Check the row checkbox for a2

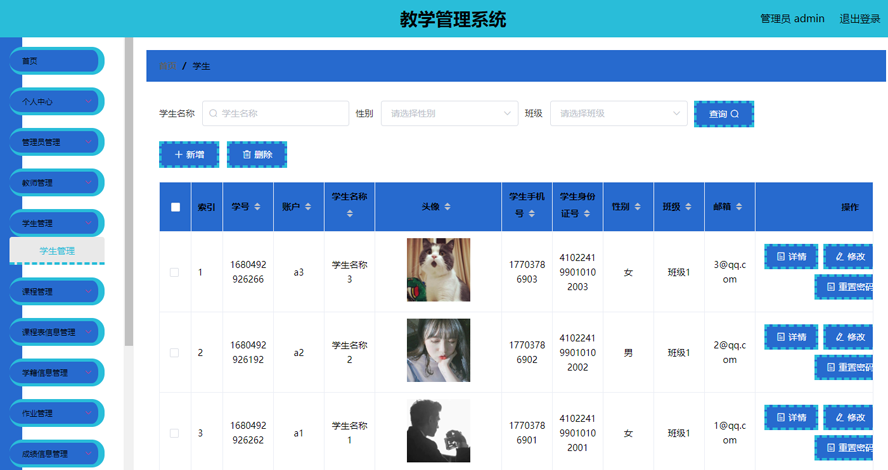[174, 353]
